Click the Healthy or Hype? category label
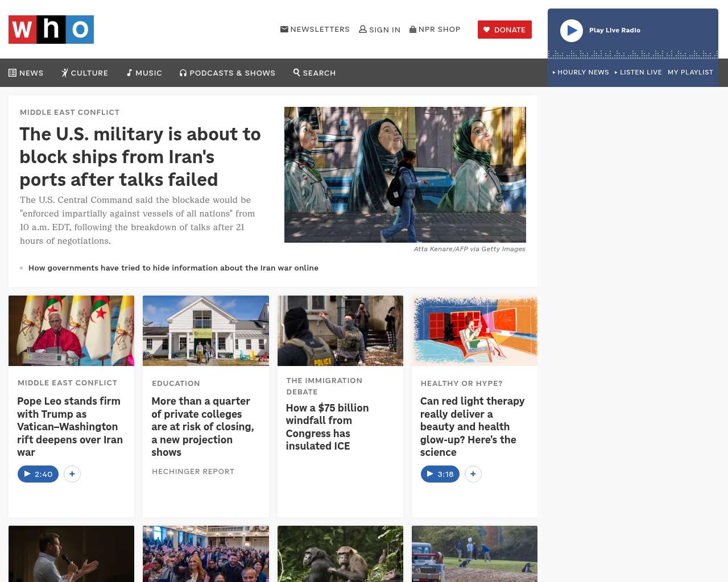This screenshot has height=582, width=728. 462,383
